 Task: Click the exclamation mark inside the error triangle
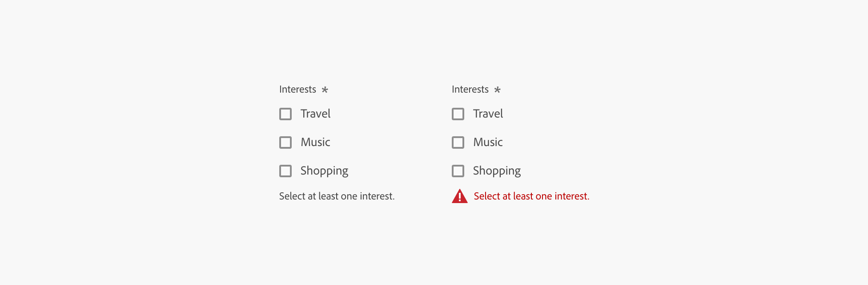coord(460,197)
